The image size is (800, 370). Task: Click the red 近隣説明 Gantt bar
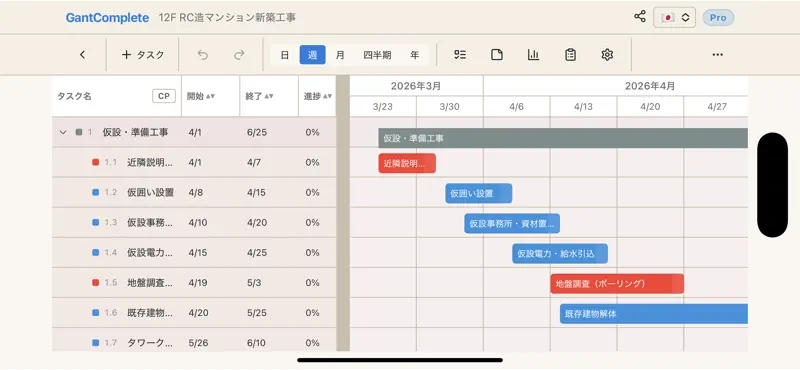(407, 163)
